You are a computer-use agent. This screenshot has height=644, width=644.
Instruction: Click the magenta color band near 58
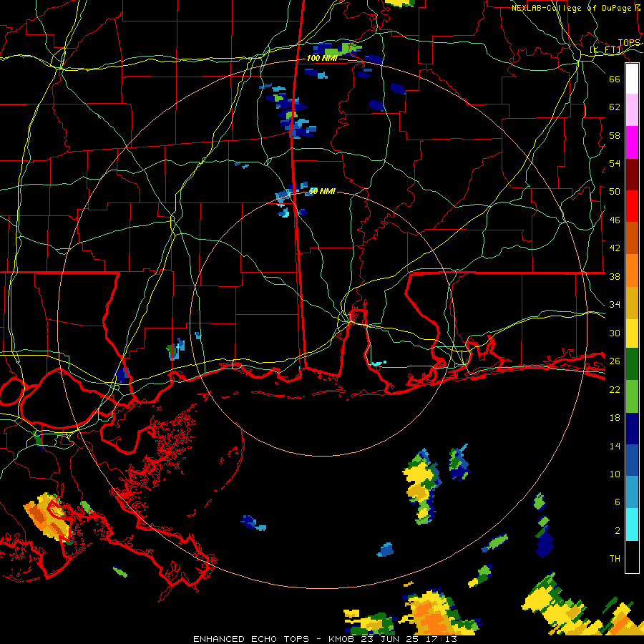click(x=632, y=142)
